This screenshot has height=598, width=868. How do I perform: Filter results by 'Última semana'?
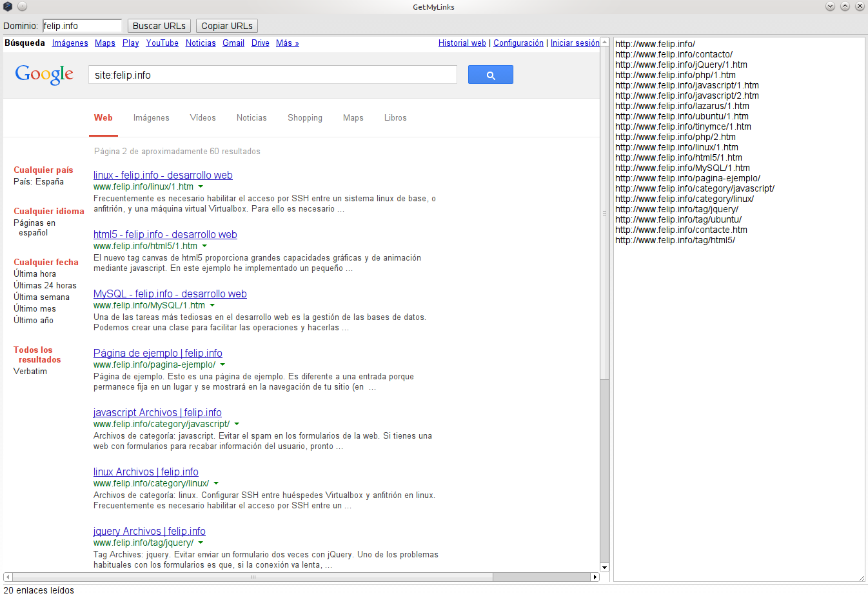point(41,297)
